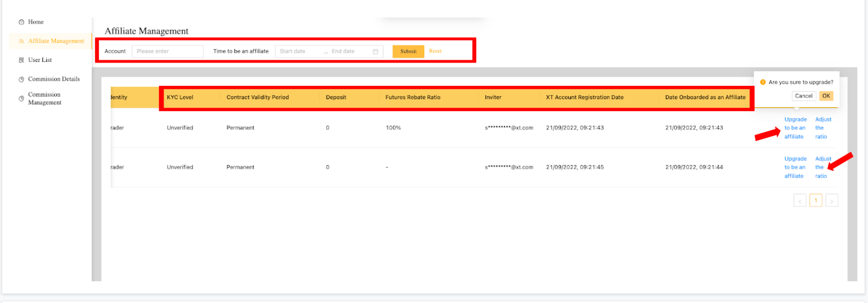Confirm upgrade by pressing OK
868x303 pixels.
coord(826,96)
